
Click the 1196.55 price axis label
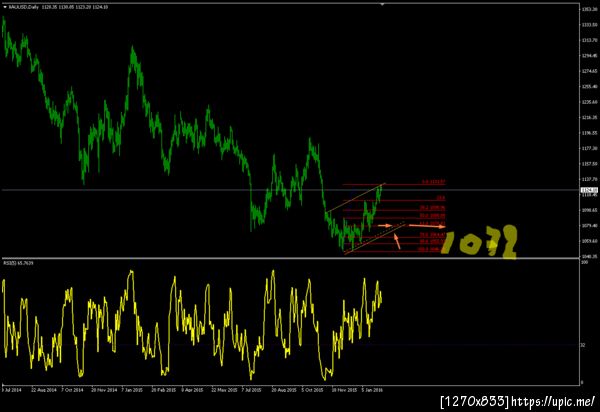[x=589, y=133]
